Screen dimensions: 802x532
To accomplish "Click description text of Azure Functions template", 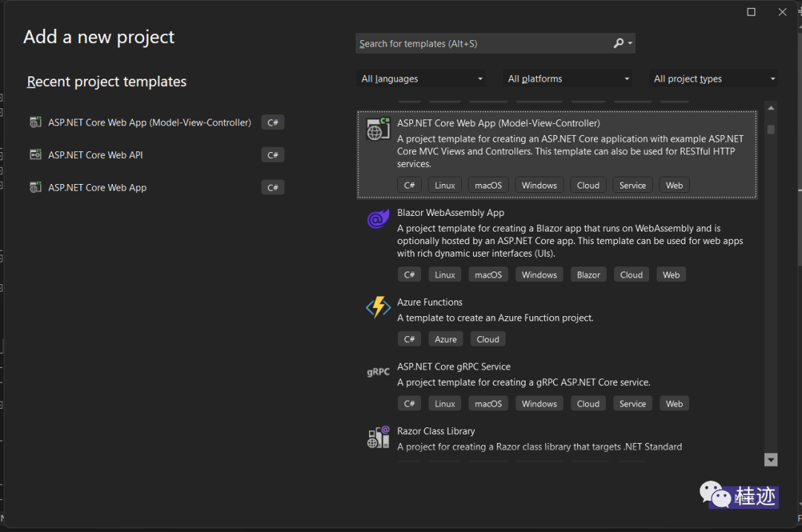I will tap(495, 318).
